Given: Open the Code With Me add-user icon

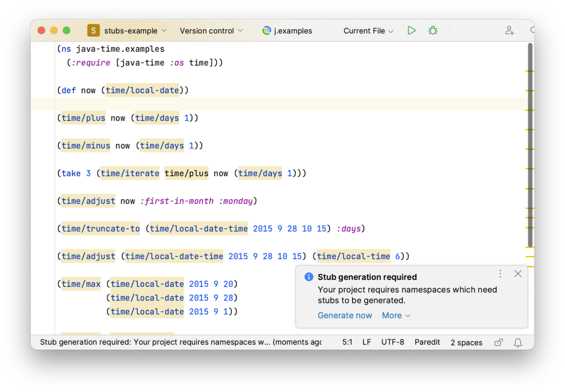Looking at the screenshot, I should point(509,31).
